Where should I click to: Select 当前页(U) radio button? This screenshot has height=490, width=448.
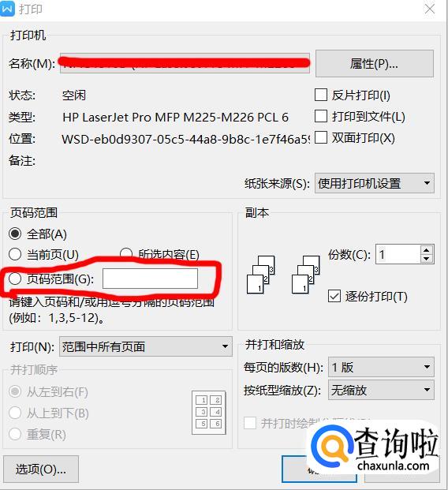pyautogui.click(x=15, y=254)
